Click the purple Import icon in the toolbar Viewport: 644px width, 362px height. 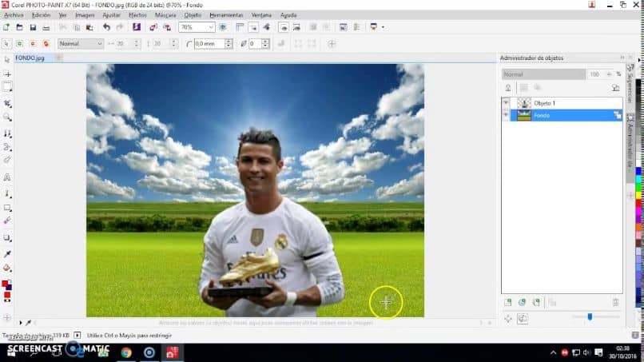pyautogui.click(x=137, y=27)
